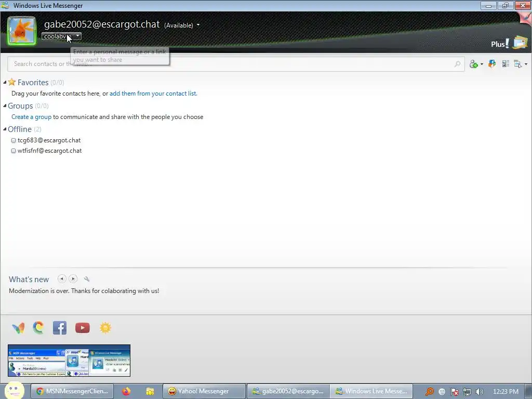Click add them from your contact list link
The height and width of the screenshot is (399, 532).
(153, 94)
